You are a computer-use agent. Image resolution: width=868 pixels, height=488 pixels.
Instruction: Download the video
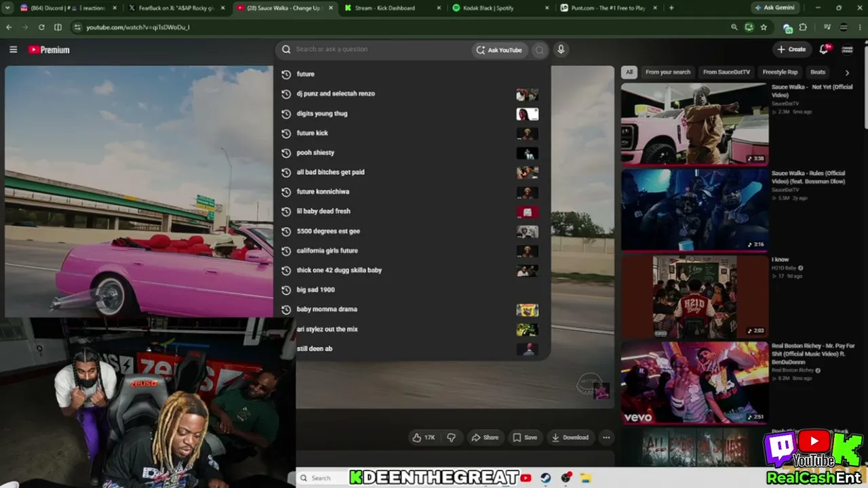(570, 437)
